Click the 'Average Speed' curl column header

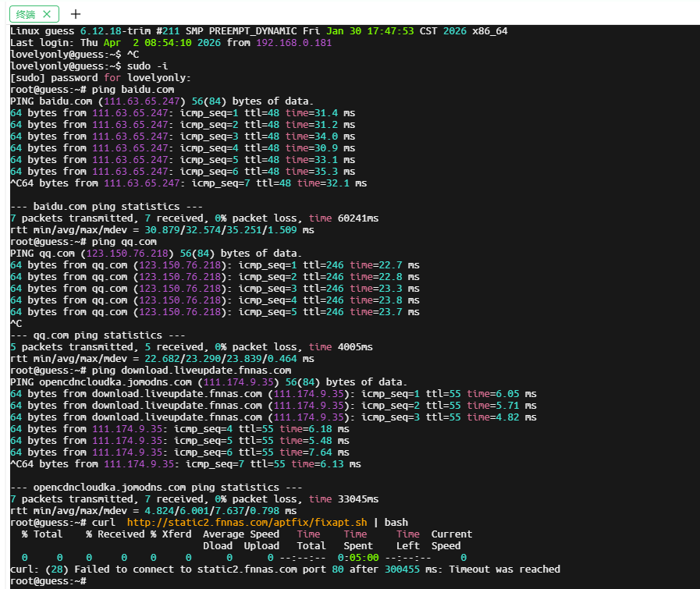pyautogui.click(x=240, y=534)
